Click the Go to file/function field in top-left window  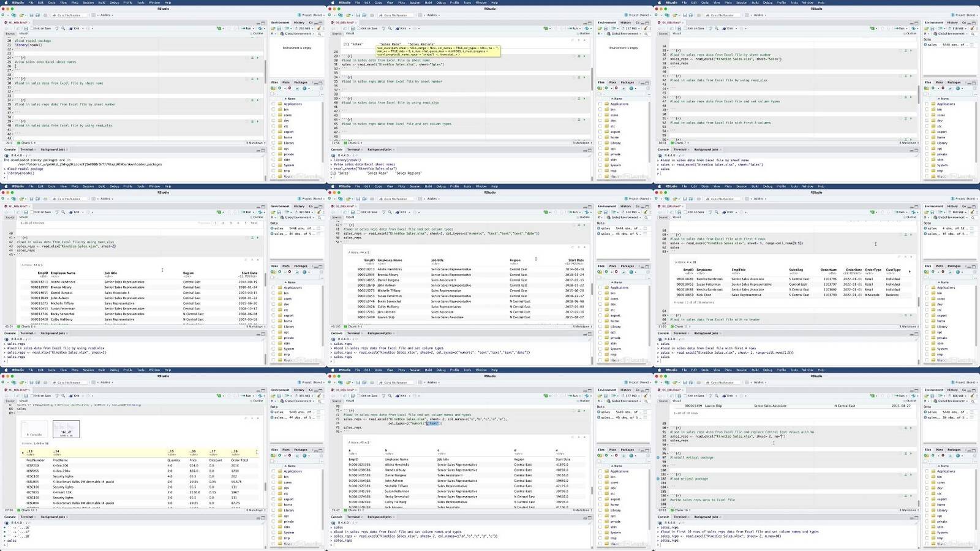[69, 15]
